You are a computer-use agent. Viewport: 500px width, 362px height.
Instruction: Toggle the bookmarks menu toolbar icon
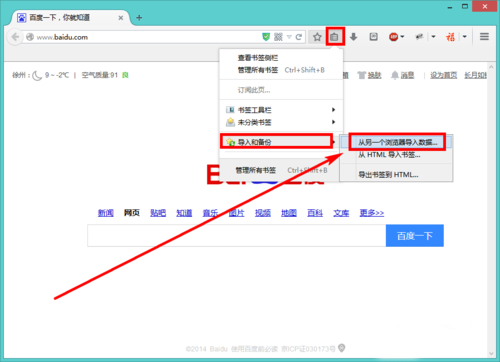click(334, 37)
